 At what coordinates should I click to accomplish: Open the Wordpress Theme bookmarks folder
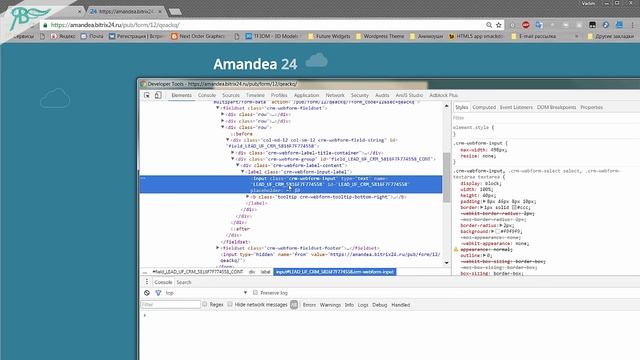coord(380,36)
